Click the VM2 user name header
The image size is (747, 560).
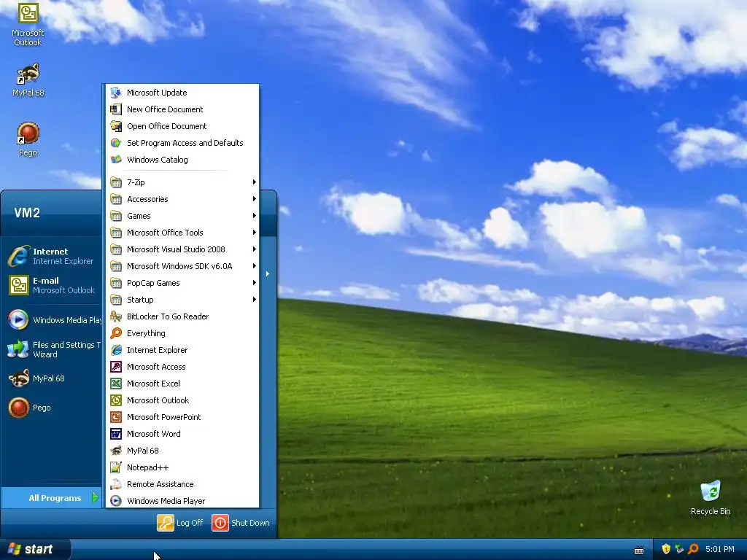click(x=27, y=213)
